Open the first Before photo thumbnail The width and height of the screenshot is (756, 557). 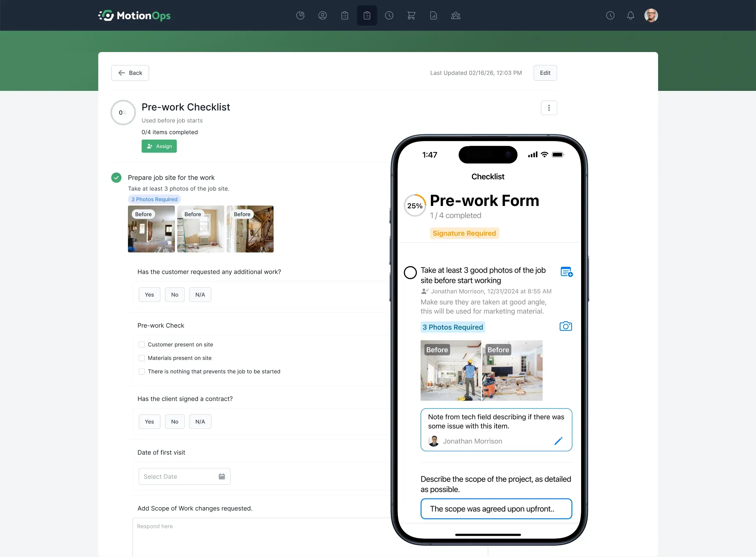coord(151,229)
